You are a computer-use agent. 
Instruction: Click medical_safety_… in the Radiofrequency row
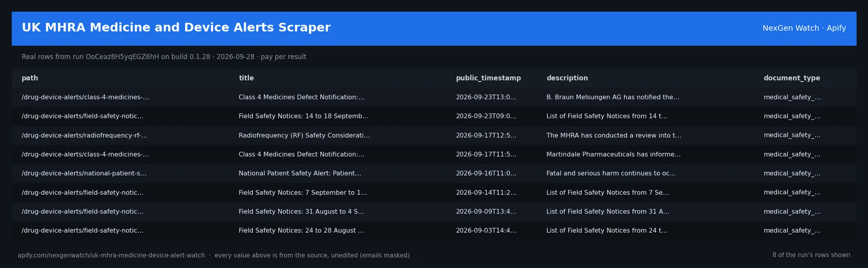[792, 135]
